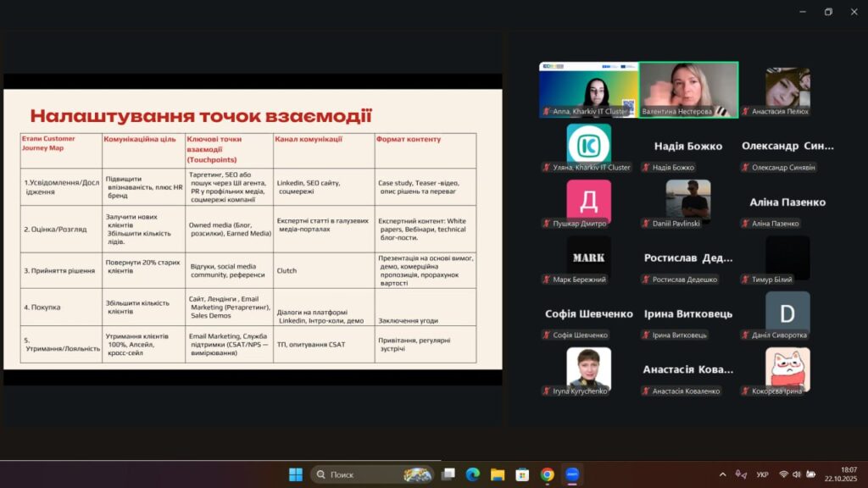Click the shared Customer Journey Map slide
The height and width of the screenshot is (488, 868).
pos(253,229)
